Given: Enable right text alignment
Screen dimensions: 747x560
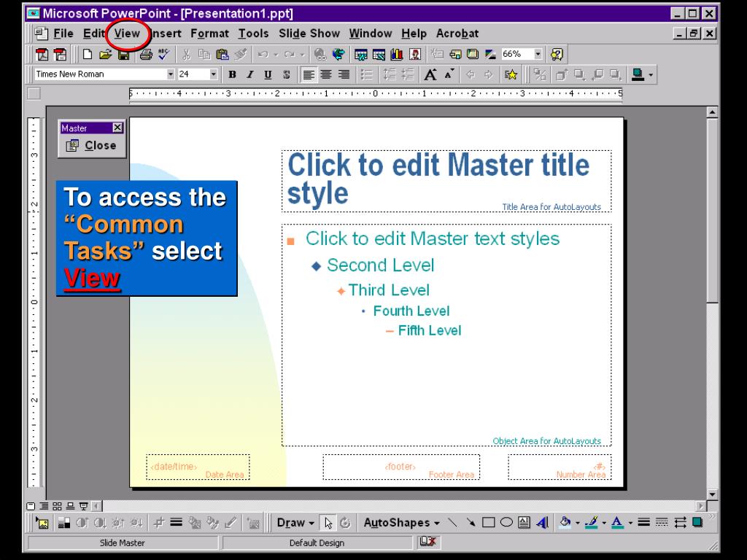Looking at the screenshot, I should click(x=344, y=74).
